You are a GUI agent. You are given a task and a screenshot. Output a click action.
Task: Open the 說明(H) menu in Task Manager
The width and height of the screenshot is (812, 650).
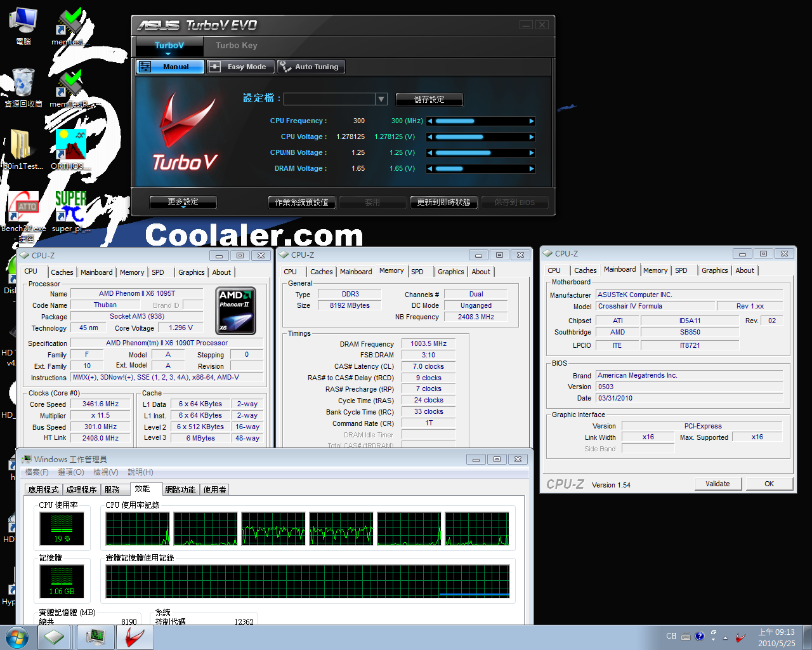tap(140, 472)
